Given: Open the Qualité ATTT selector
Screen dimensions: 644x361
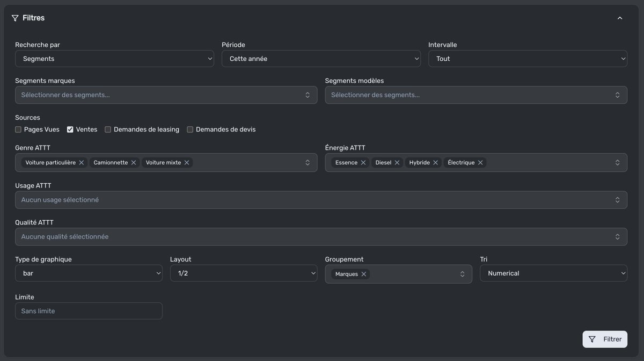Looking at the screenshot, I should point(321,237).
